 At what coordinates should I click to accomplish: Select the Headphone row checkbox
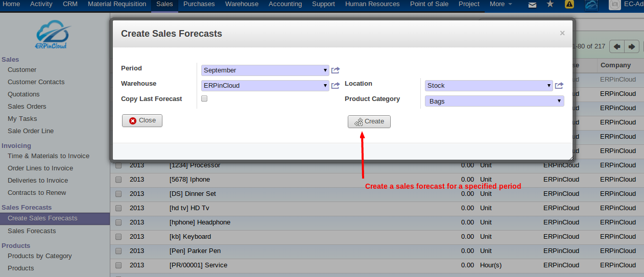click(x=118, y=222)
